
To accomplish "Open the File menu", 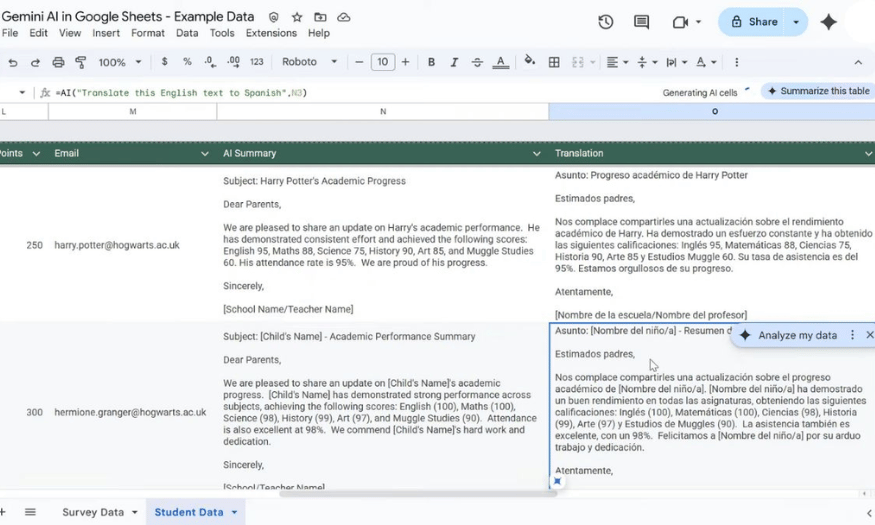I will click(10, 33).
